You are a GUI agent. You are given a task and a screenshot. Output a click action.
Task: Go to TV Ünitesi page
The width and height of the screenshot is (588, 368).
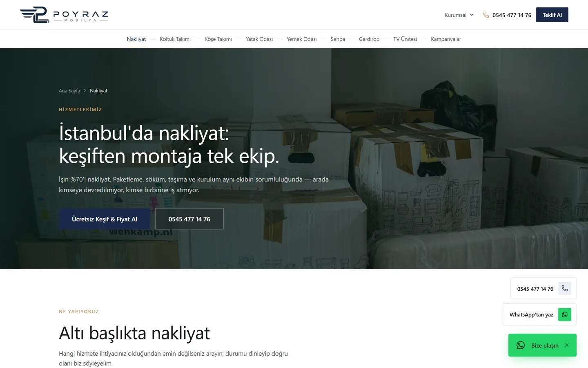pyautogui.click(x=405, y=39)
